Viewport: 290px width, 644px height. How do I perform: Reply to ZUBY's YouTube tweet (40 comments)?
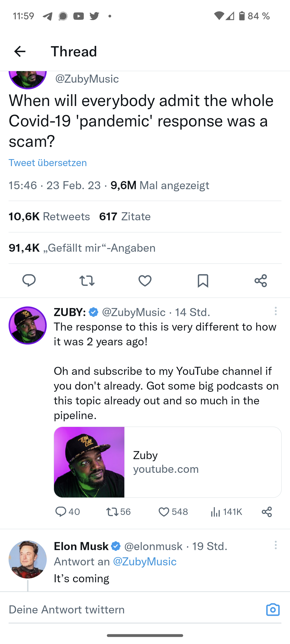coord(61,512)
